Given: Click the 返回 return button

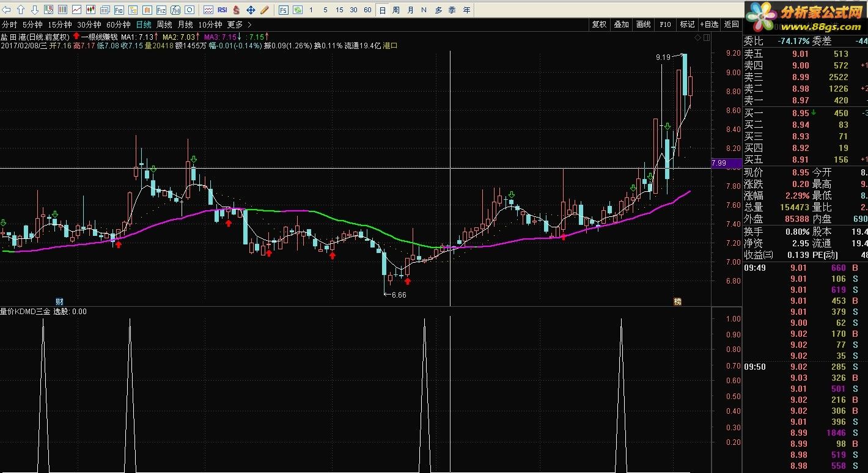Looking at the screenshot, I should pos(731,24).
